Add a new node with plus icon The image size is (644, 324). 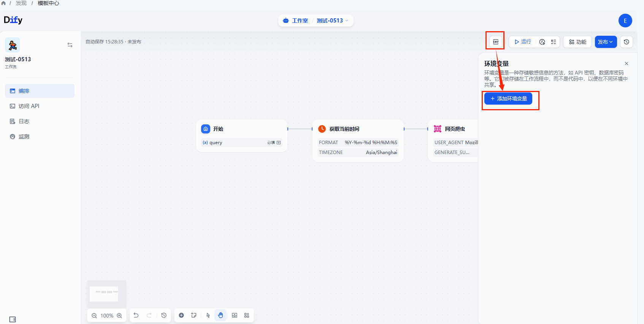coord(181,315)
